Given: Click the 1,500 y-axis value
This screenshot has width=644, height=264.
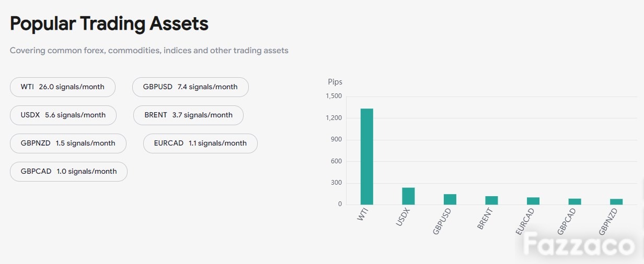Looking at the screenshot, I should pos(333,96).
